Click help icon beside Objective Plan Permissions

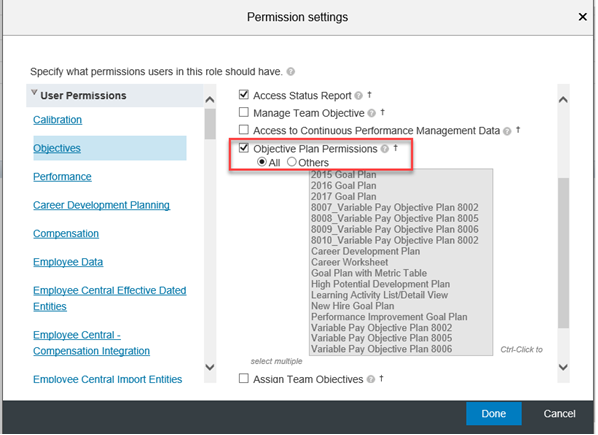385,149
